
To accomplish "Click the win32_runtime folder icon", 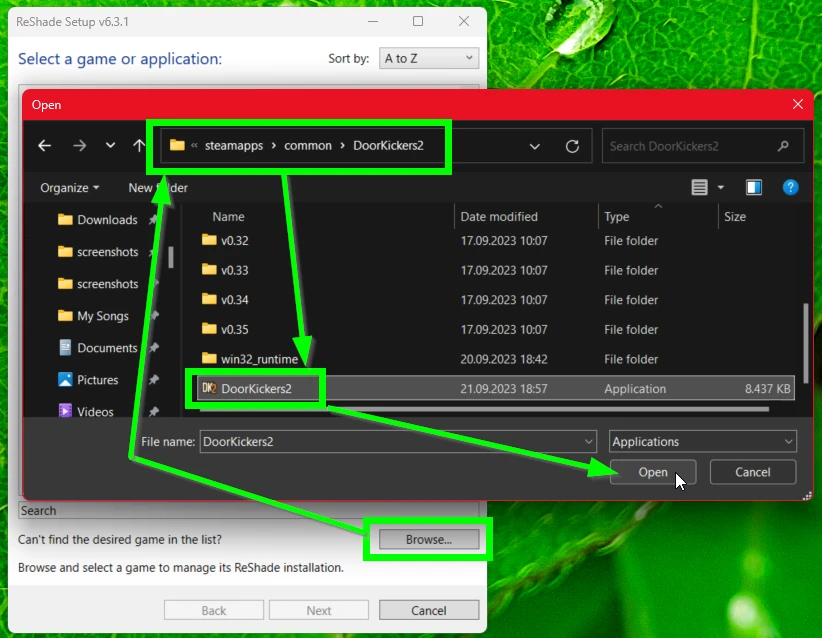I will pyautogui.click(x=209, y=358).
